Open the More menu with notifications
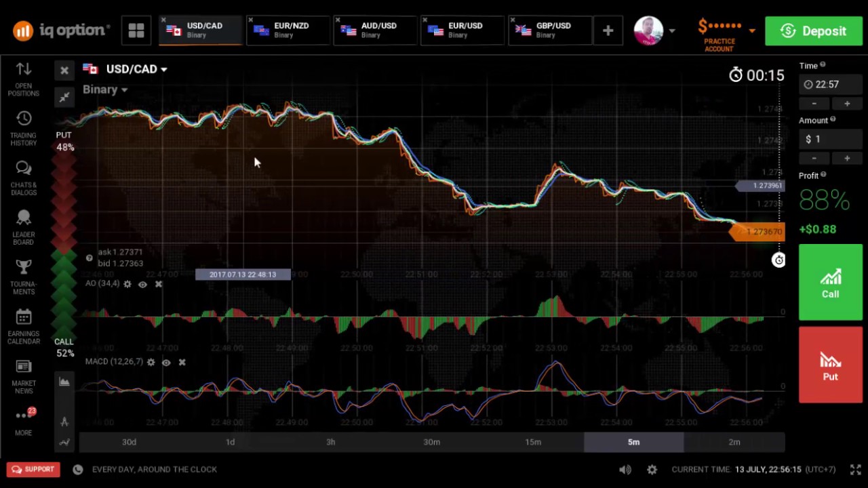The width and height of the screenshot is (868, 488). pyautogui.click(x=24, y=422)
